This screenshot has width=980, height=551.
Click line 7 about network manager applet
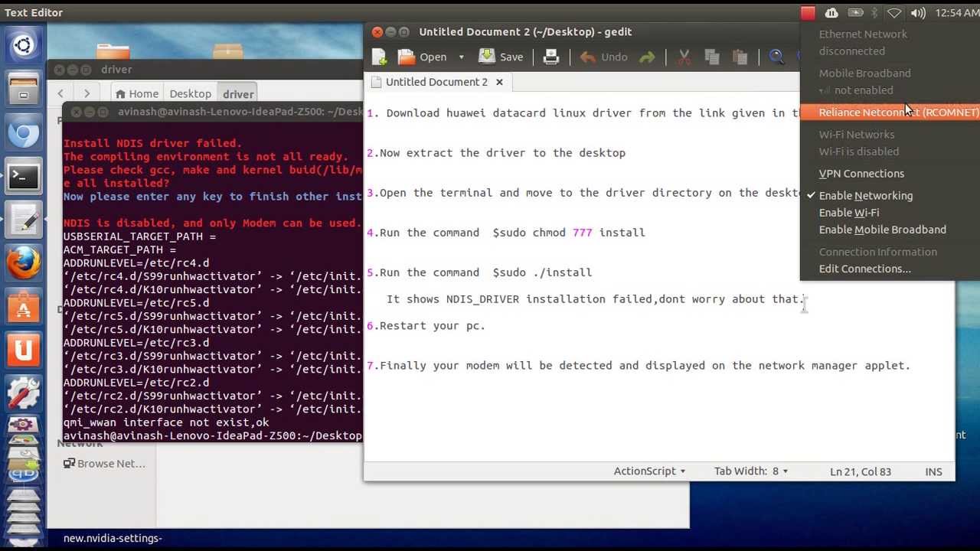click(639, 365)
